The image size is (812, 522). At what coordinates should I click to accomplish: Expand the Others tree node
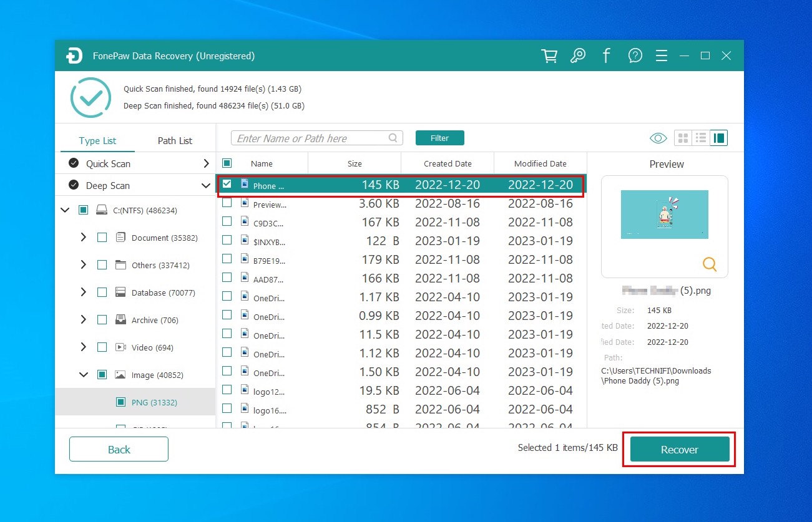click(x=84, y=265)
